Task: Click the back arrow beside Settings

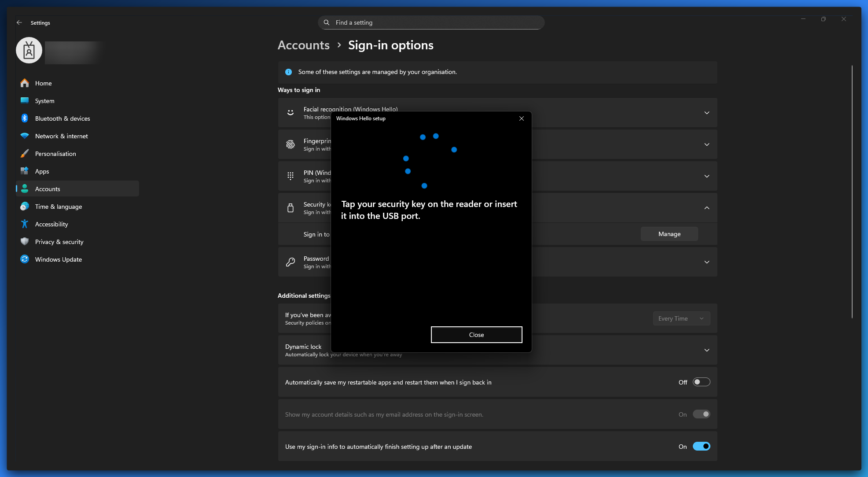Action: [x=19, y=22]
